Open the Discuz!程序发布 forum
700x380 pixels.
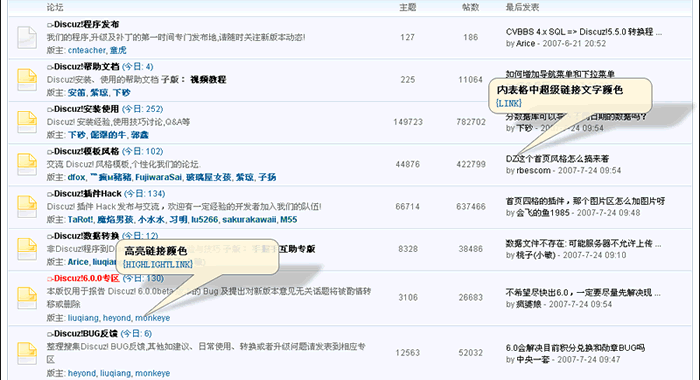click(86, 24)
